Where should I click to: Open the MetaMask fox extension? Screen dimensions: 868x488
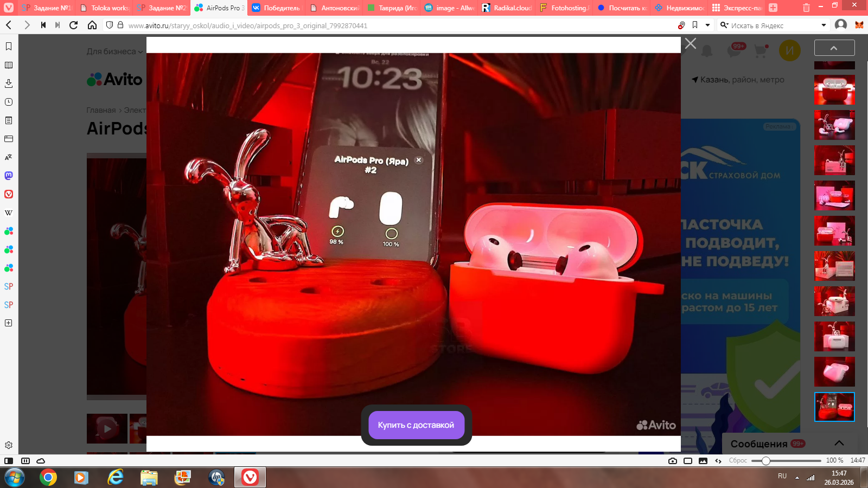(859, 25)
